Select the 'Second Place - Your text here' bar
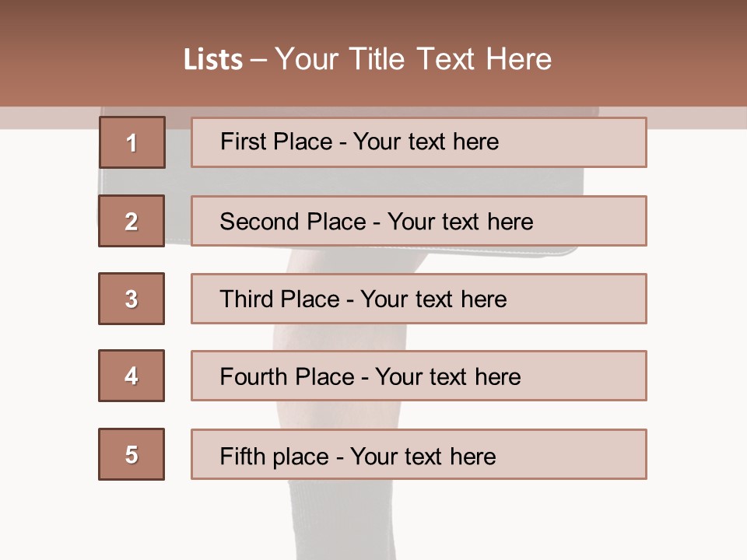 [419, 221]
